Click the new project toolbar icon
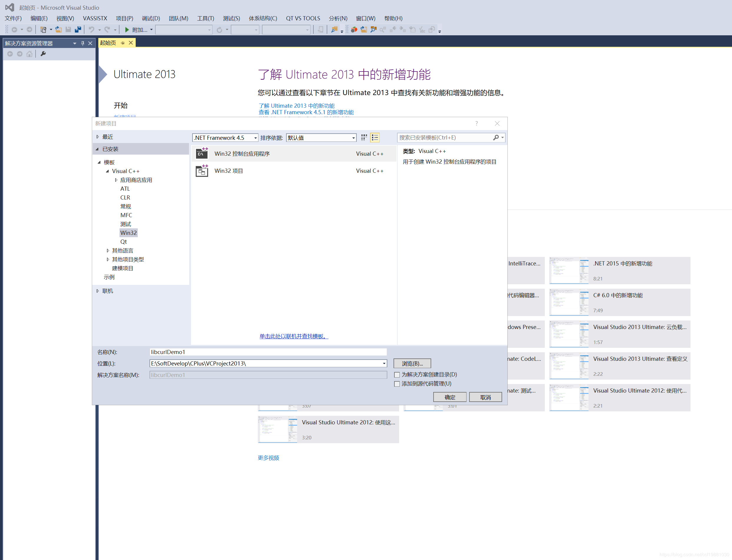 click(x=43, y=30)
